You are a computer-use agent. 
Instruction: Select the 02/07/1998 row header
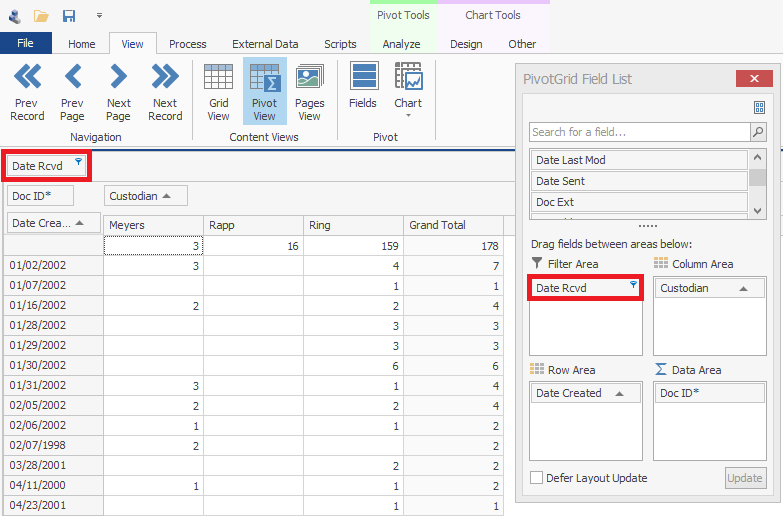[53, 445]
